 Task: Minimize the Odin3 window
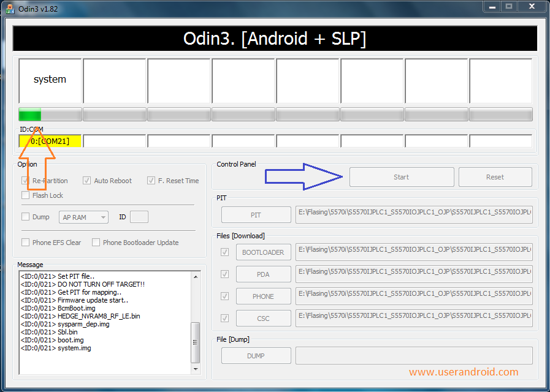[492, 6]
